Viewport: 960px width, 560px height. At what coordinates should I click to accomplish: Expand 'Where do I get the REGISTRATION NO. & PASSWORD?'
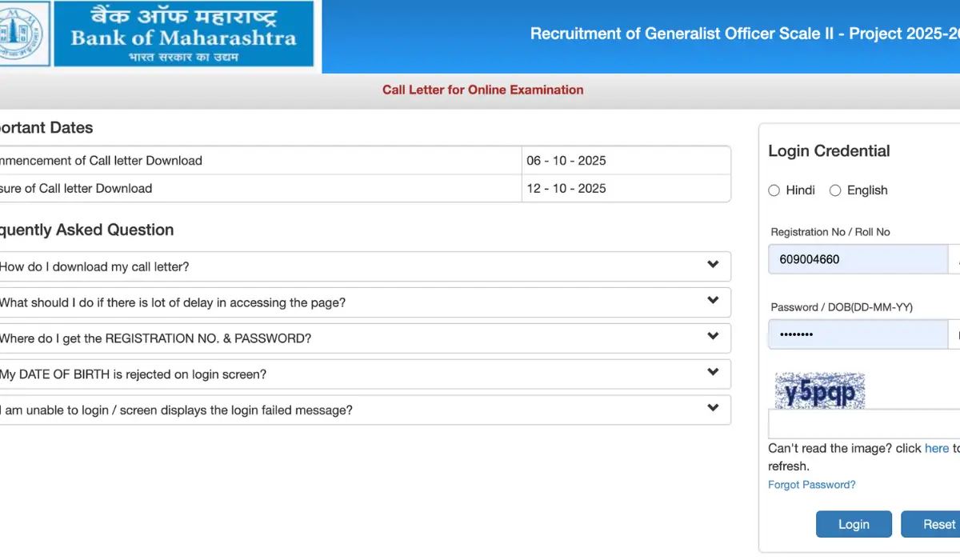[366, 338]
